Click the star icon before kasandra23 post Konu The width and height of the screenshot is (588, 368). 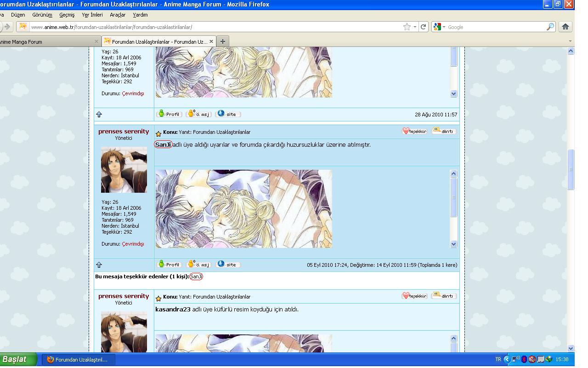click(158, 298)
